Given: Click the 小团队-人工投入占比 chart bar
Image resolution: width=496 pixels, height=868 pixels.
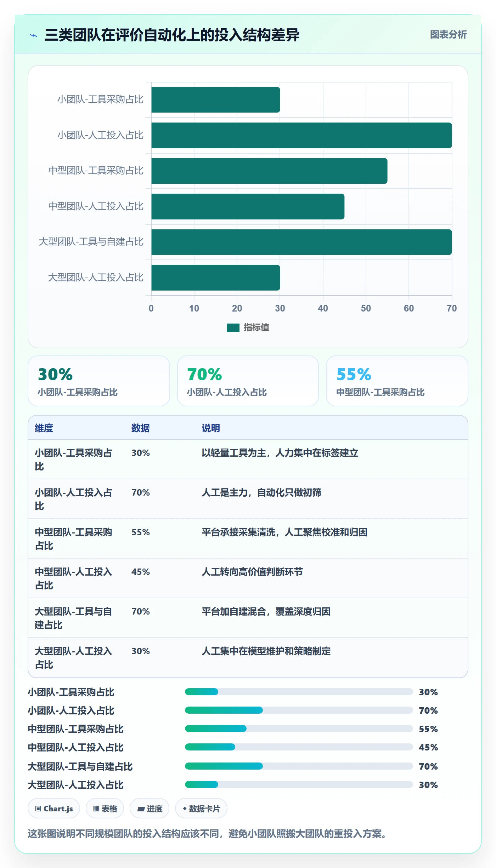Looking at the screenshot, I should (301, 135).
